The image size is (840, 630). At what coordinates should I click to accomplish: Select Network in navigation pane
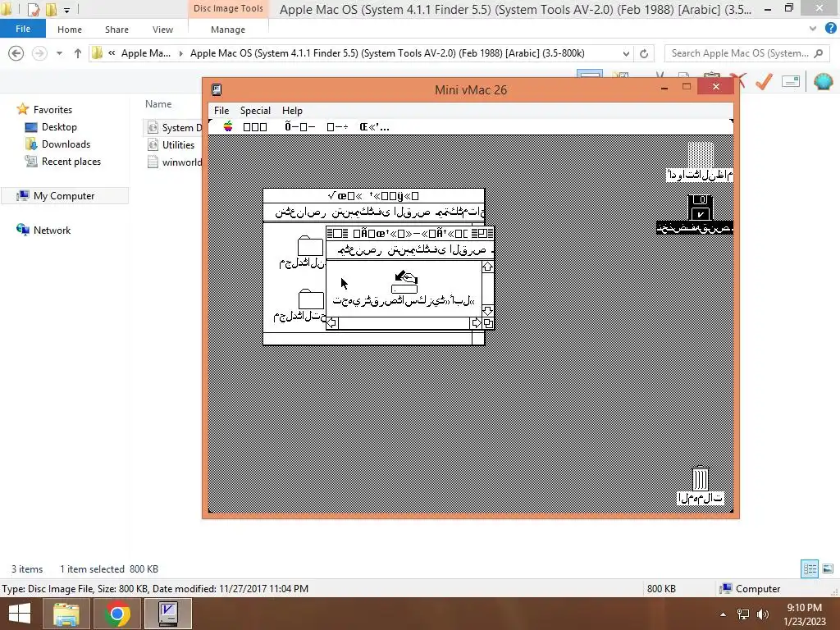[52, 230]
